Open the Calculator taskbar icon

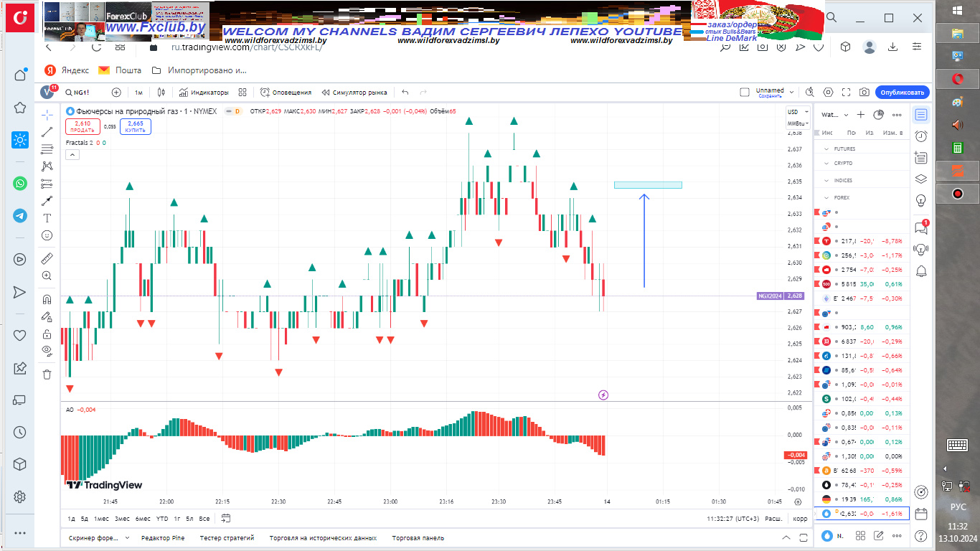point(957,148)
